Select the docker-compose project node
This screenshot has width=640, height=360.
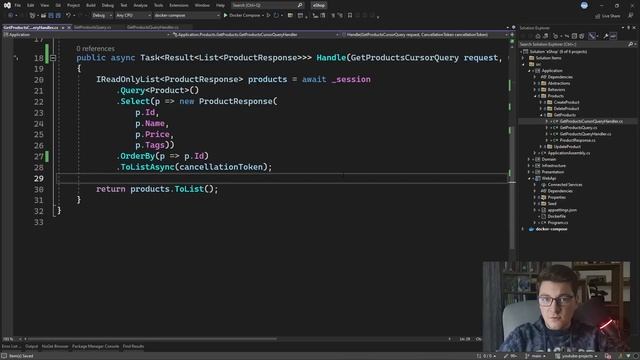551,229
